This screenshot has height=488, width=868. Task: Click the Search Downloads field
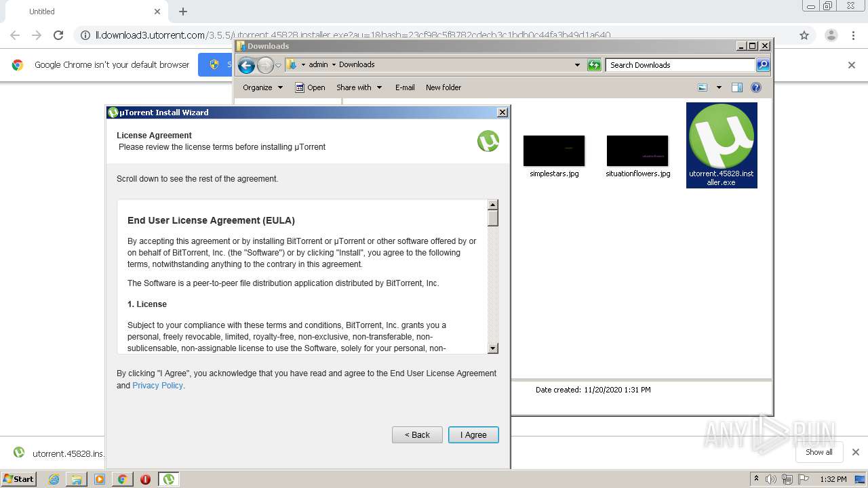680,65
